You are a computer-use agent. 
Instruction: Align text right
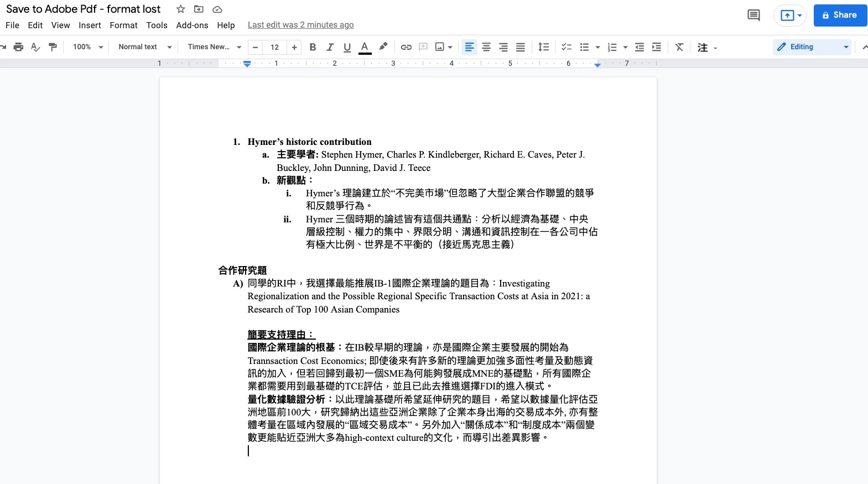pyautogui.click(x=503, y=47)
